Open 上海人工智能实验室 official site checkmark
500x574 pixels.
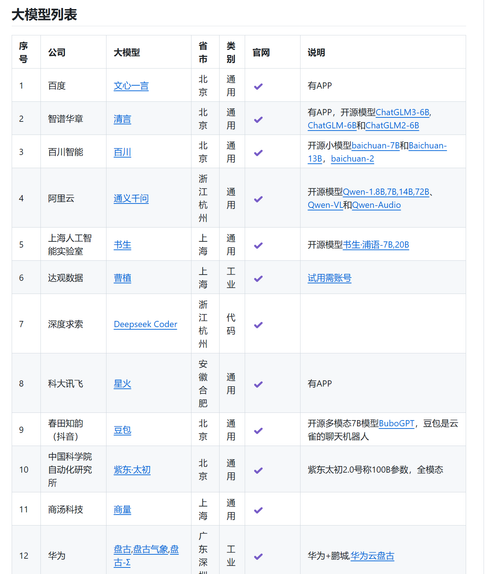(x=258, y=245)
